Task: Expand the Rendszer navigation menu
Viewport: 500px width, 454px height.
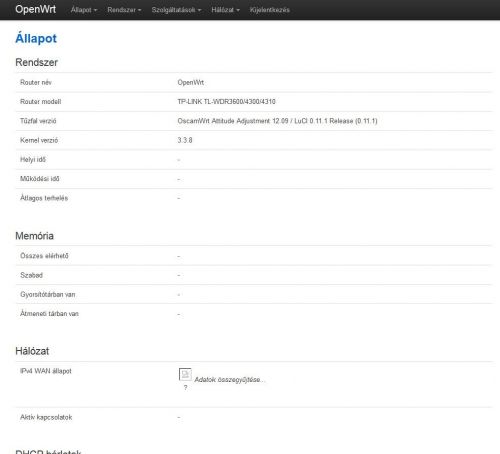Action: click(124, 10)
